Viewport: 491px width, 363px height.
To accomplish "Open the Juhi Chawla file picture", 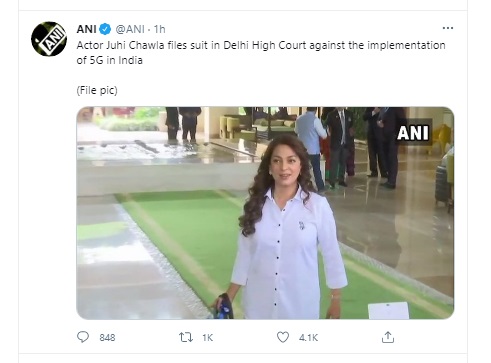I will click(x=265, y=213).
